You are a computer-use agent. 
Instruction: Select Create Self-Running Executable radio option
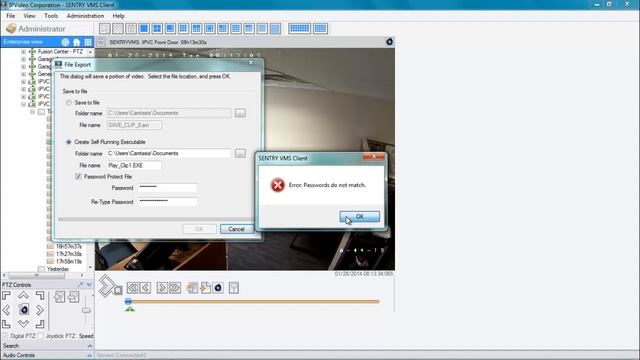69,142
